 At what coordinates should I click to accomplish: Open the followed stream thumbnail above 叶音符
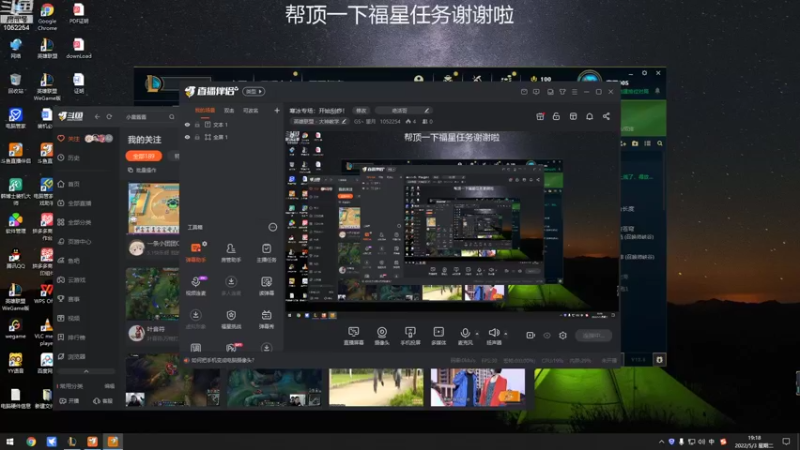[153, 294]
